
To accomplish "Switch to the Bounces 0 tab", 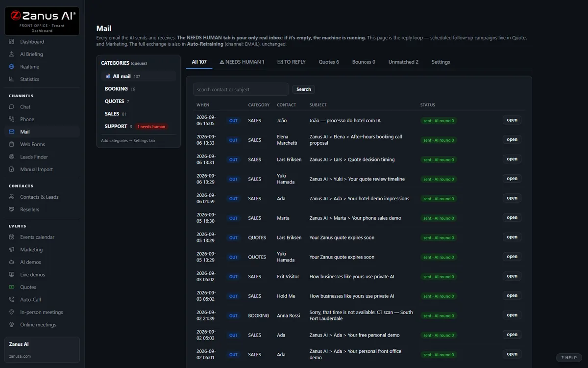I will point(364,62).
